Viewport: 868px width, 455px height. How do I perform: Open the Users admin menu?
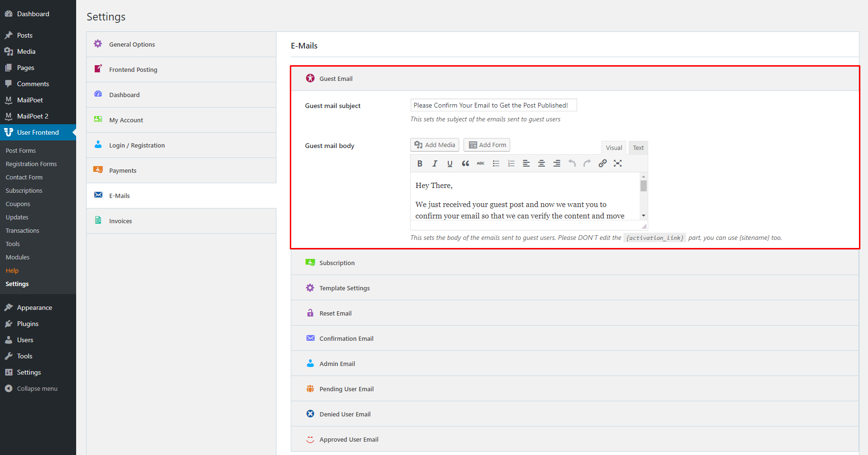(38, 340)
